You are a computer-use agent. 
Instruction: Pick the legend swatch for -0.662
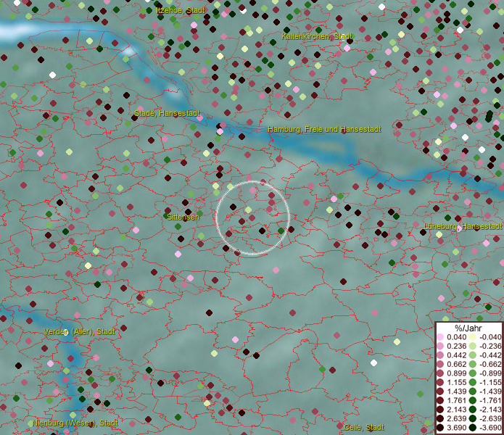pyautogui.click(x=473, y=365)
